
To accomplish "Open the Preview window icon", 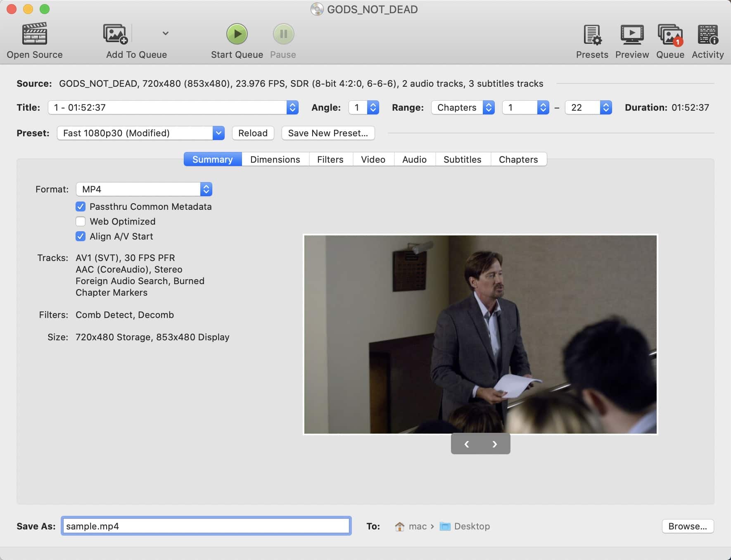I will pyautogui.click(x=632, y=35).
